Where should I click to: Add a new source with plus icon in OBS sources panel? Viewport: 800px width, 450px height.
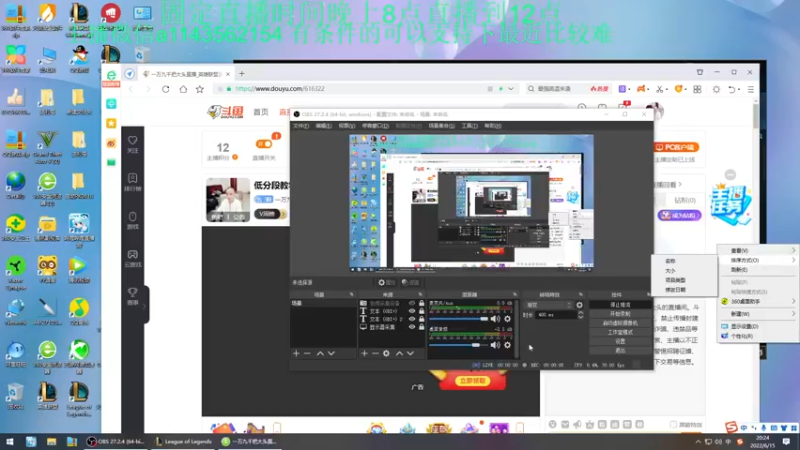pos(364,353)
